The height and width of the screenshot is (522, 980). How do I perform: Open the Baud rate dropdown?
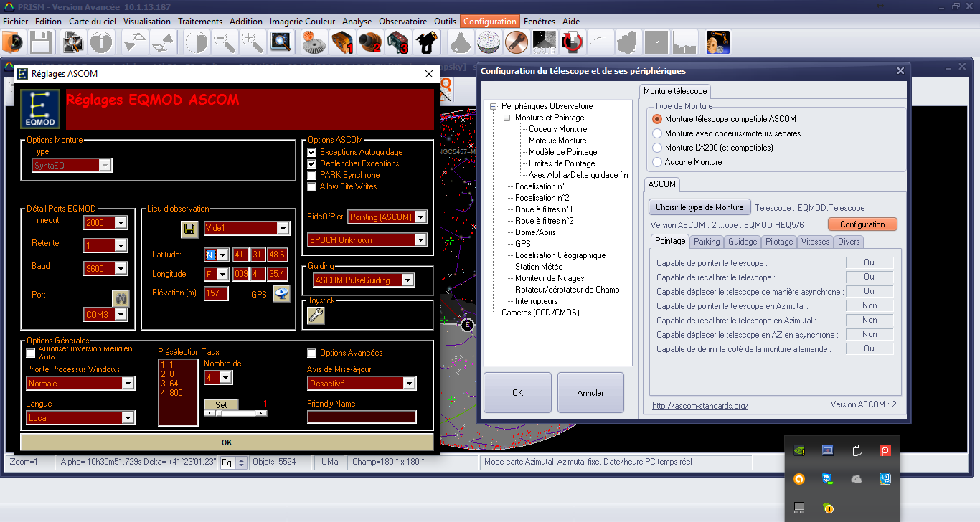click(121, 269)
